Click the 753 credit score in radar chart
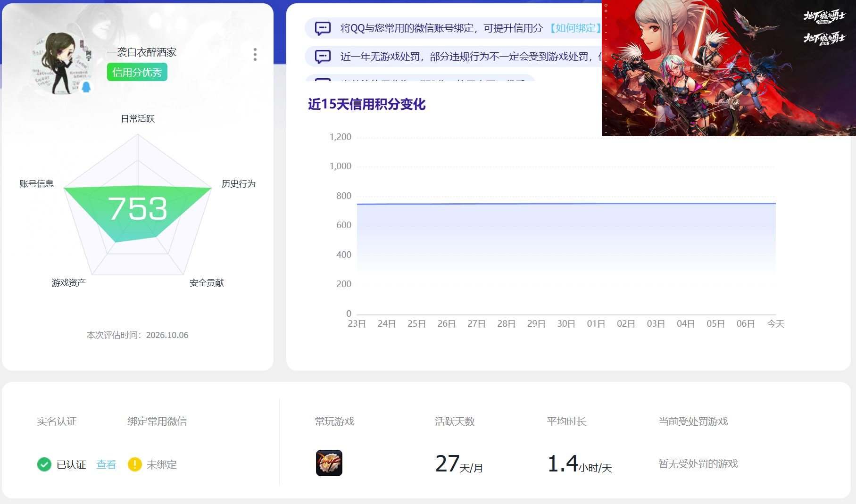 (x=138, y=208)
